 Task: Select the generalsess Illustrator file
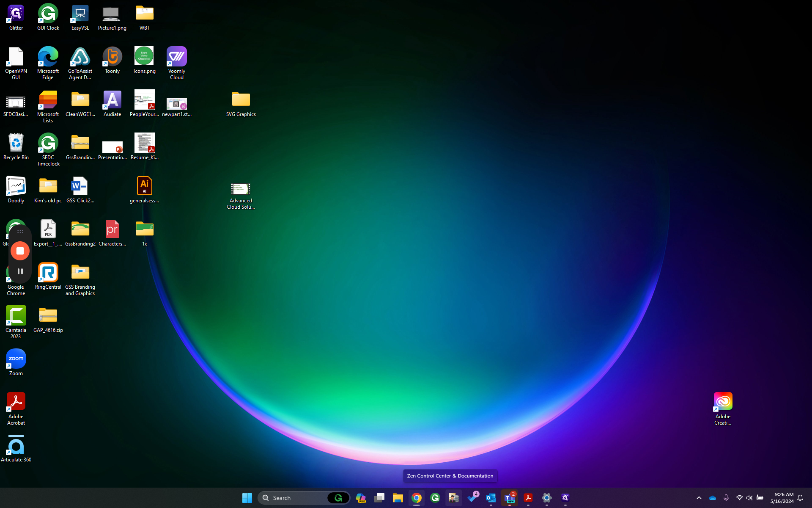pos(145,190)
